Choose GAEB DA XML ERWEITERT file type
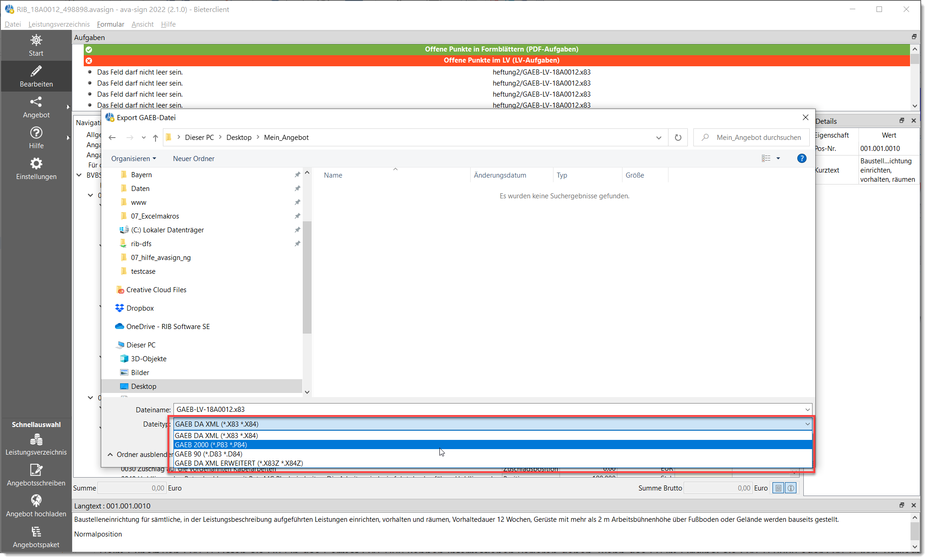 (493, 463)
